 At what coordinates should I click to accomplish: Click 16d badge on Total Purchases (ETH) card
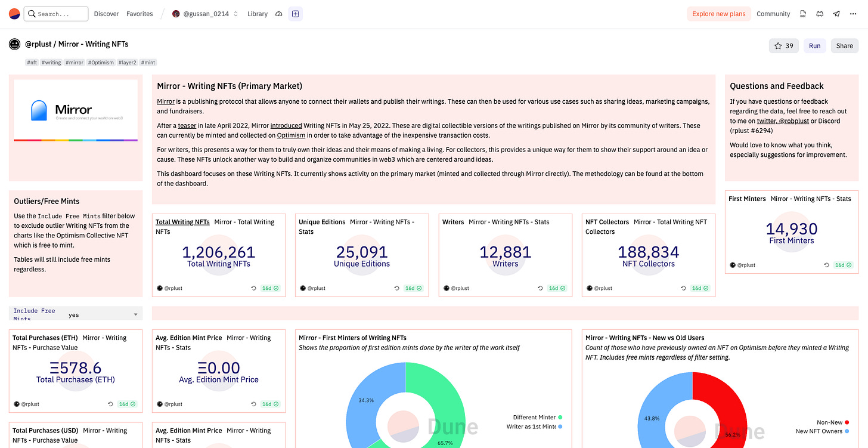click(x=127, y=404)
